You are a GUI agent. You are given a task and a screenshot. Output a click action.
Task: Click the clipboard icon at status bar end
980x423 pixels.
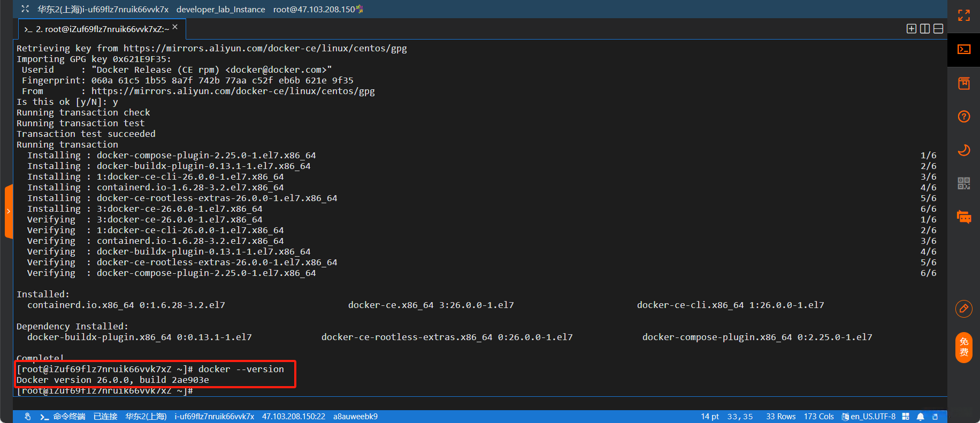pos(935,417)
